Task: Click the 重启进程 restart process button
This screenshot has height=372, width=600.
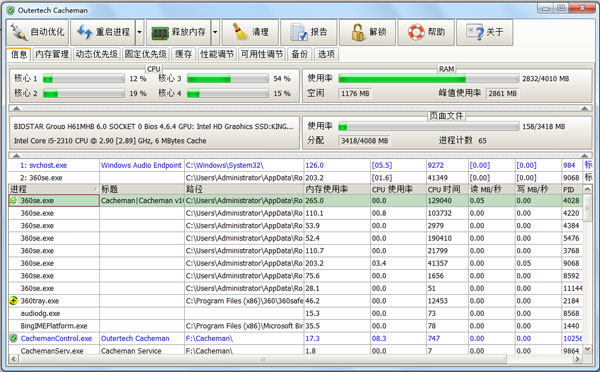Action: click(x=103, y=33)
